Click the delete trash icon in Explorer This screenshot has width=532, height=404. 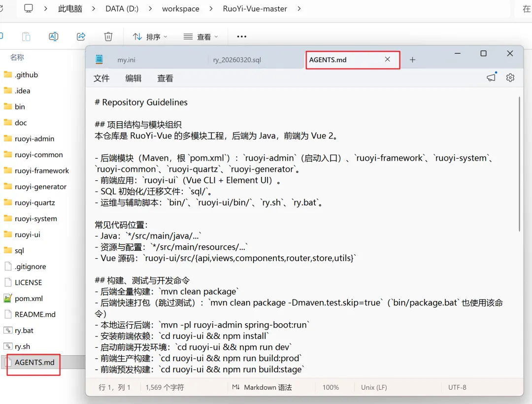[x=108, y=36]
